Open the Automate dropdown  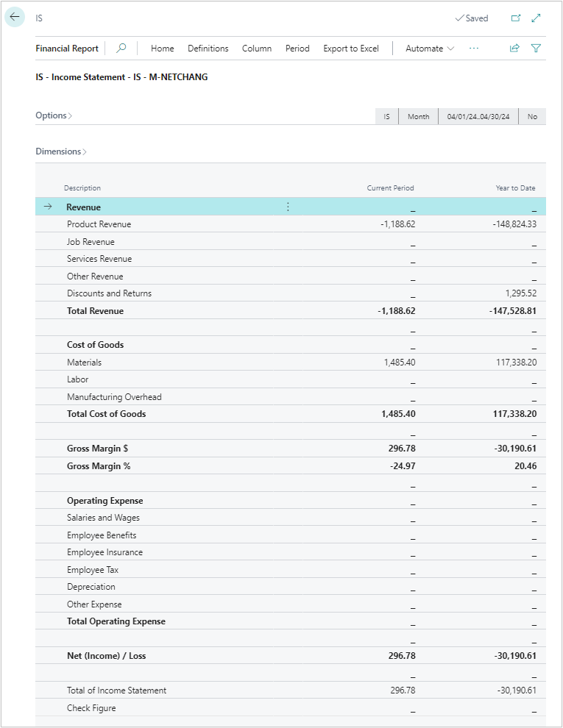pyautogui.click(x=428, y=49)
